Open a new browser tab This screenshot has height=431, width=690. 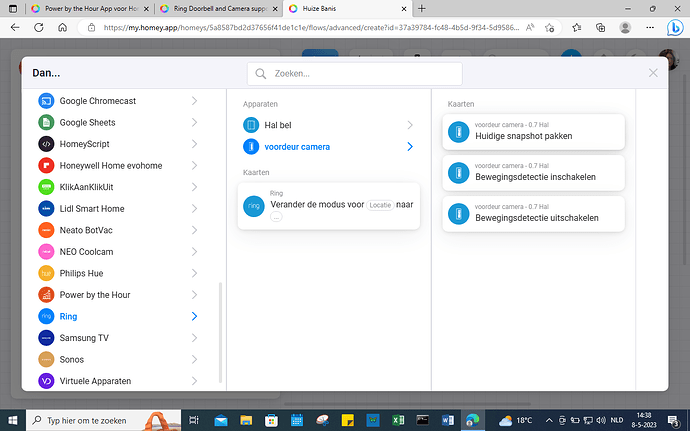pos(422,9)
